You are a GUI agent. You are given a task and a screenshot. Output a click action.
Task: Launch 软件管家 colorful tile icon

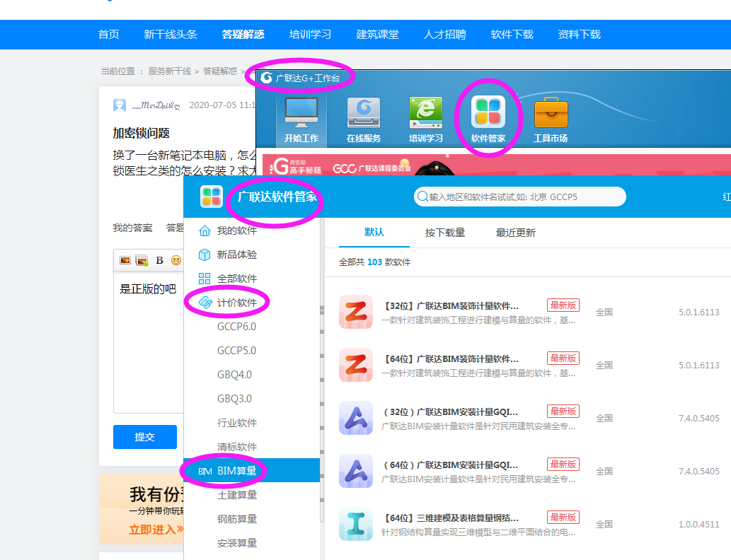(x=488, y=112)
